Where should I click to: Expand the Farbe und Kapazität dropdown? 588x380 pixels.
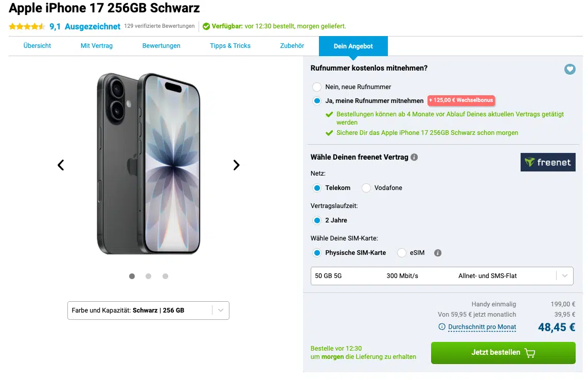point(148,310)
